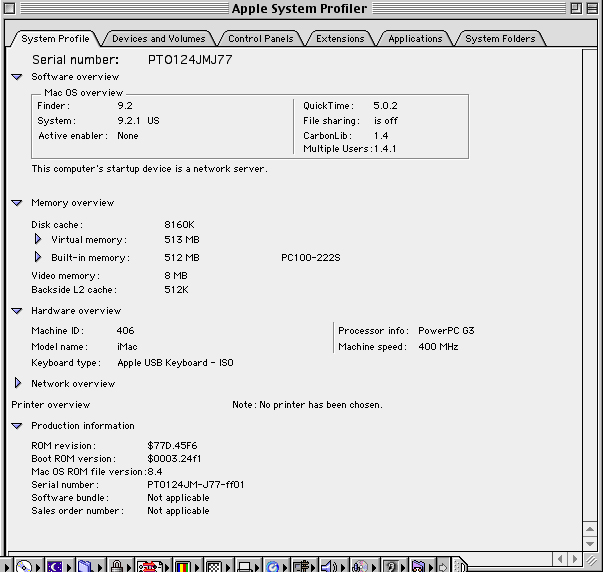
Task: Click the PT0124JM-J77-ff01 serial number
Action: pos(196,485)
